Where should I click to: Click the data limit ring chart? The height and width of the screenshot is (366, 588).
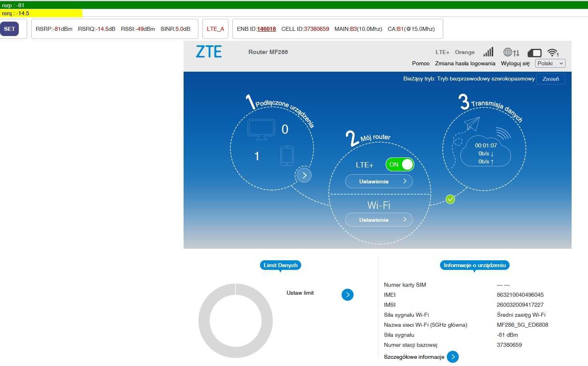(x=236, y=320)
